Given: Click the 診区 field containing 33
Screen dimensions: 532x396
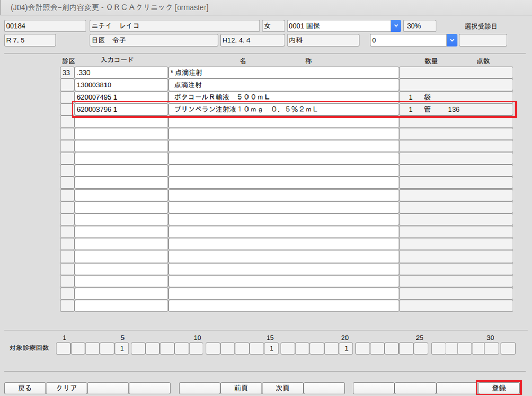Looking at the screenshot, I should 67,73.
